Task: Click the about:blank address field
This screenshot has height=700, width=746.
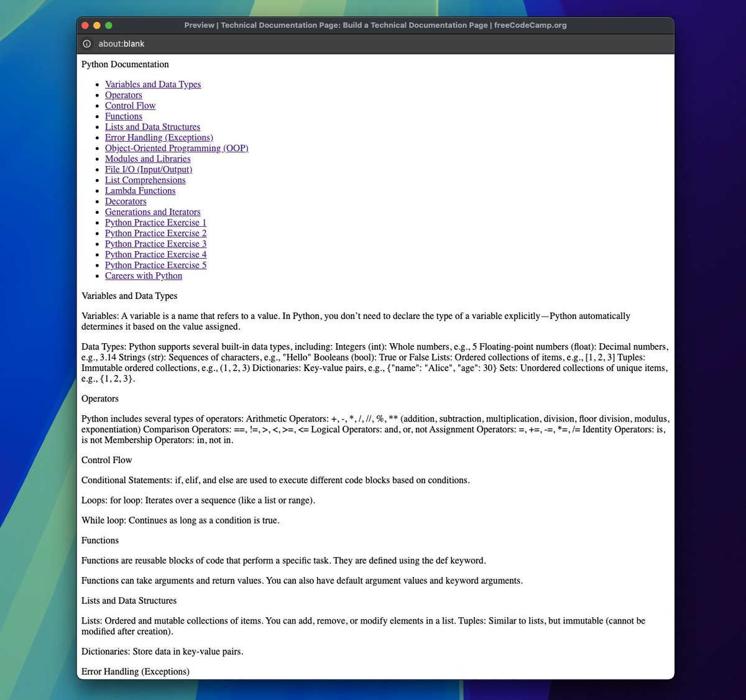Action: [x=121, y=44]
